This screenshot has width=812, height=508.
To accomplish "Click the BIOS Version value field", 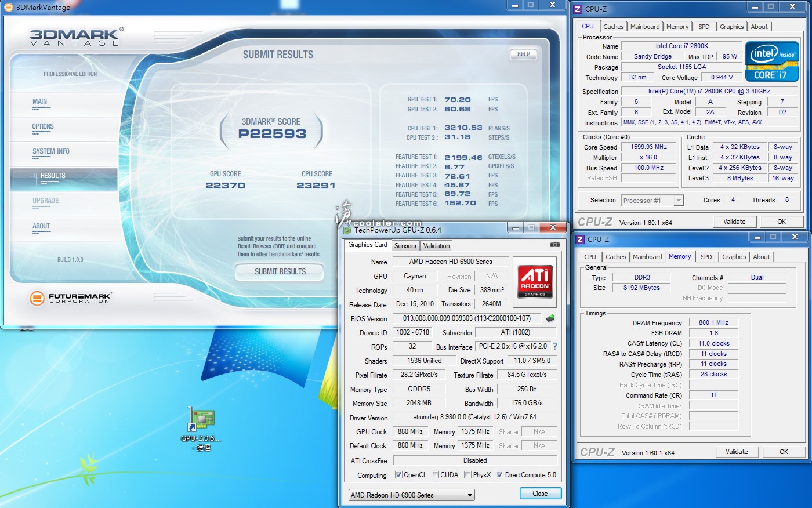I will (467, 318).
